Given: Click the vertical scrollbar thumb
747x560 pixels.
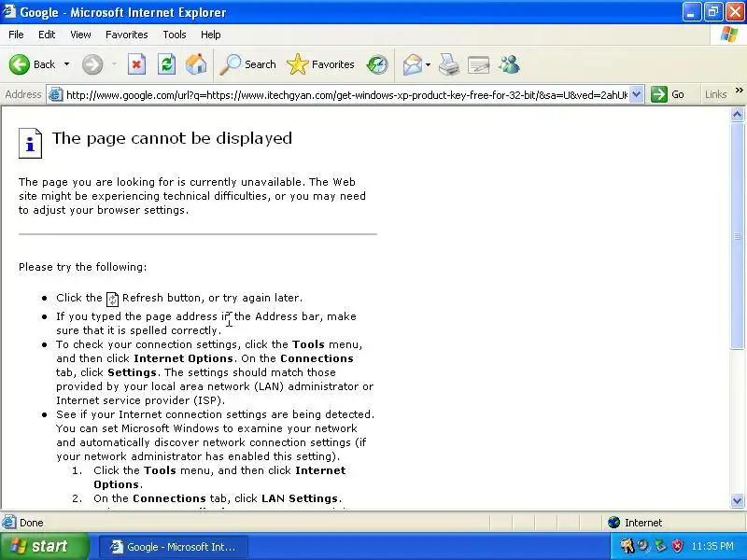Looking at the screenshot, I should click(x=737, y=236).
